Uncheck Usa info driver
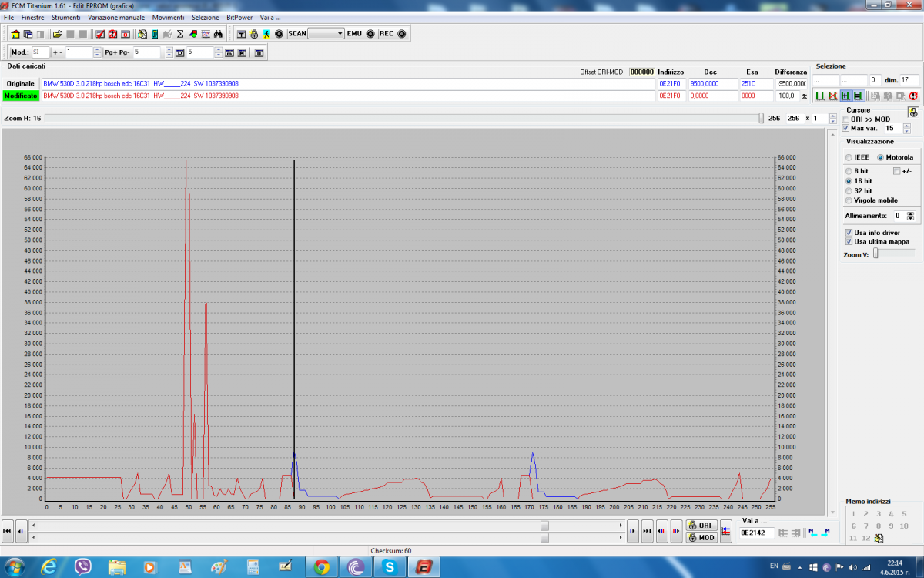Image resolution: width=924 pixels, height=578 pixels. tap(849, 232)
